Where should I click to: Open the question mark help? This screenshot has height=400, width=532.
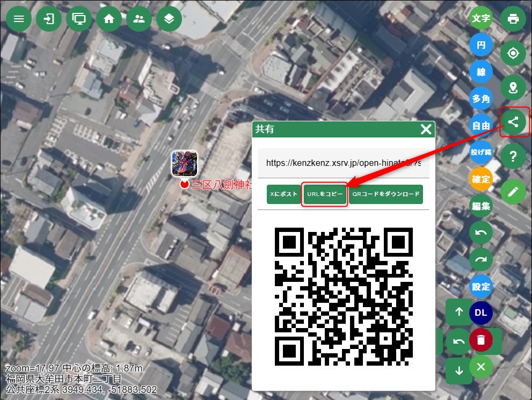tap(513, 156)
